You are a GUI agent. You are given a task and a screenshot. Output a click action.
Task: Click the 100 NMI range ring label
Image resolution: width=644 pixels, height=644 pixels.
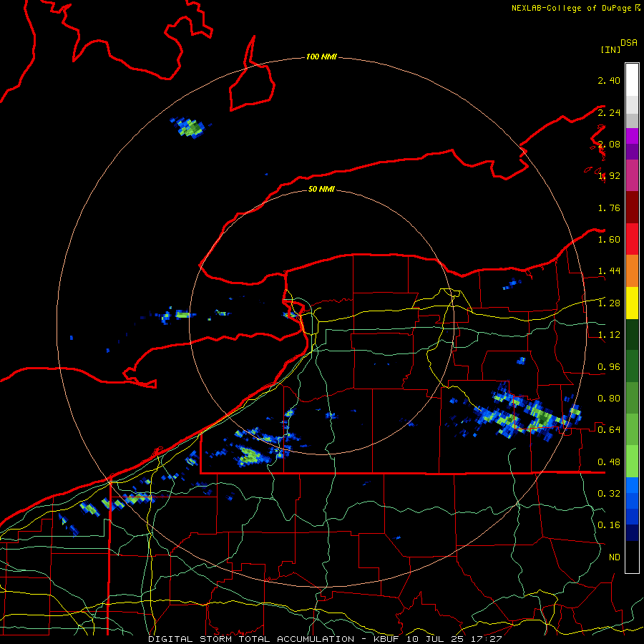[321, 57]
